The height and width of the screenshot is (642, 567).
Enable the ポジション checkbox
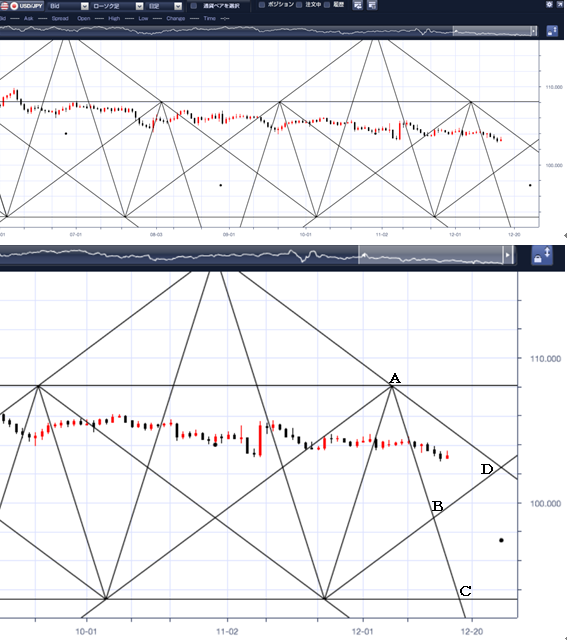pos(262,5)
